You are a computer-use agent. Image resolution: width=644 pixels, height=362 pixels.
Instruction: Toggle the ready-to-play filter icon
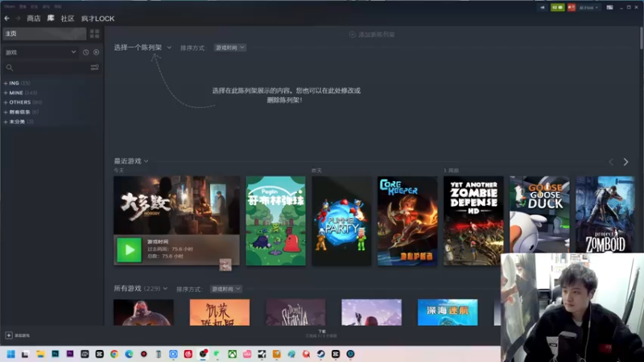point(96,52)
